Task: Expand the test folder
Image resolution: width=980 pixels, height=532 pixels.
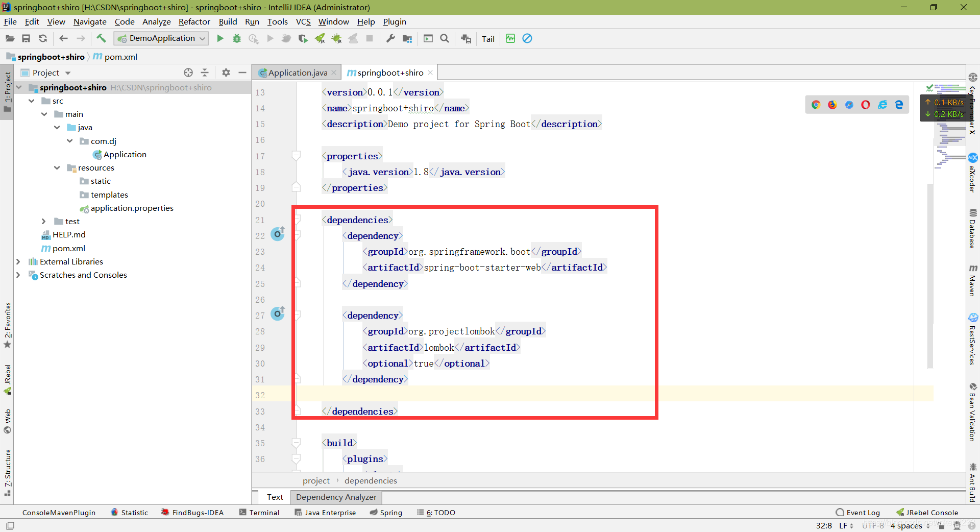Action: (x=44, y=221)
